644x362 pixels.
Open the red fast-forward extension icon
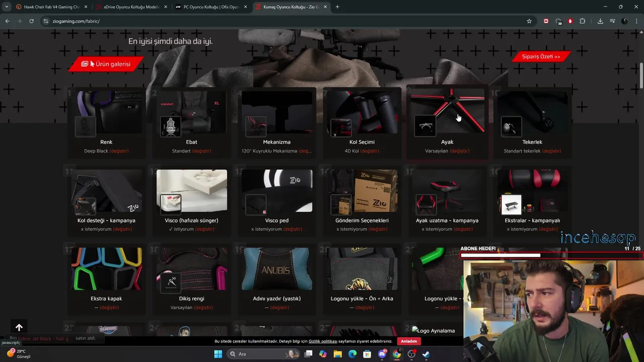point(546,21)
